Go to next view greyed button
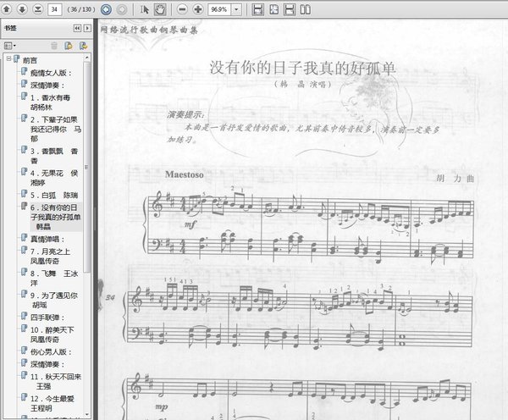 pyautogui.click(x=122, y=9)
